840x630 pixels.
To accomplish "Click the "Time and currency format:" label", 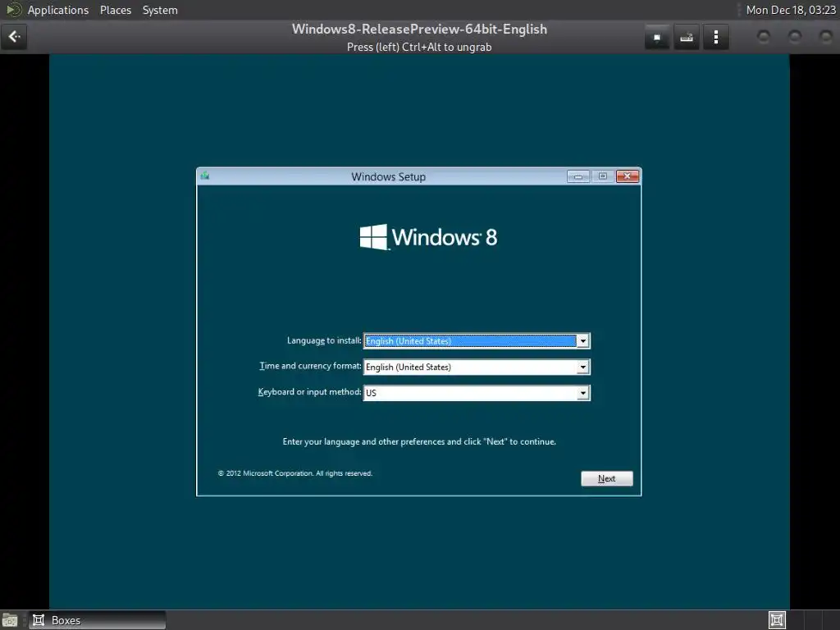I will [310, 366].
